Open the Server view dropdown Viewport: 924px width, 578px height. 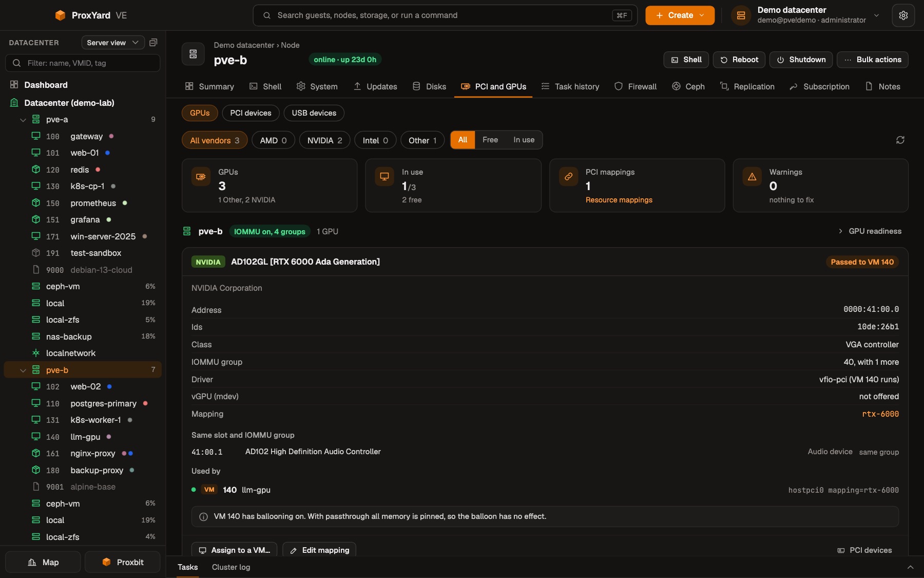click(112, 43)
